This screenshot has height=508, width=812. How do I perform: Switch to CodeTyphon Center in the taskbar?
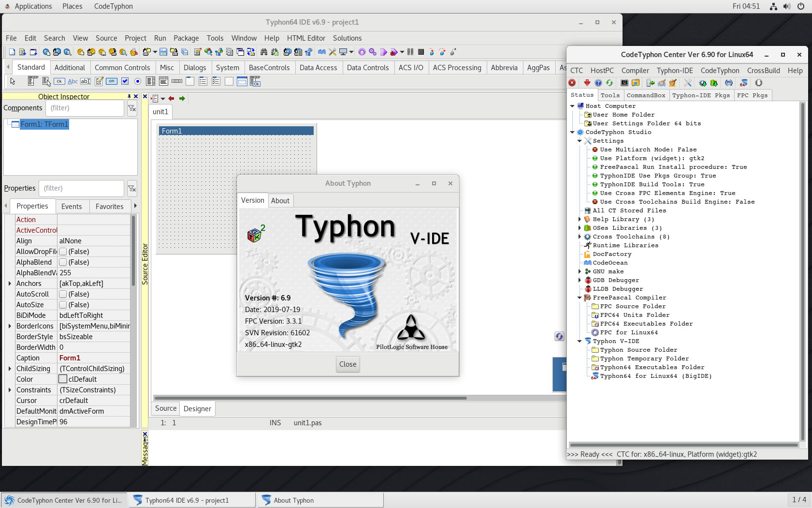(64, 500)
